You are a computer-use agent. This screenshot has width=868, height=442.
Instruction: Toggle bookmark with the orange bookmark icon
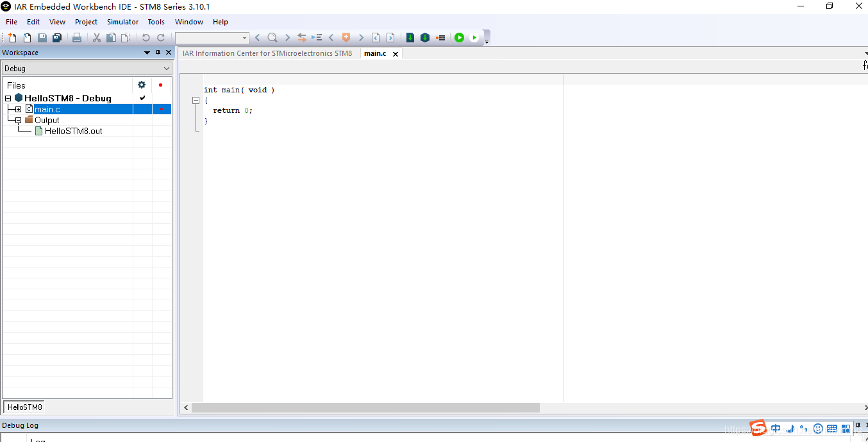click(x=346, y=38)
